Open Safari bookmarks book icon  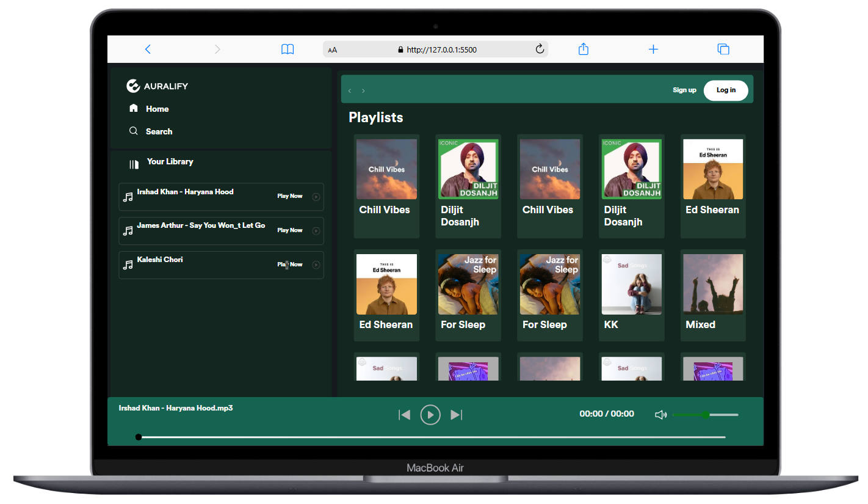coord(288,49)
